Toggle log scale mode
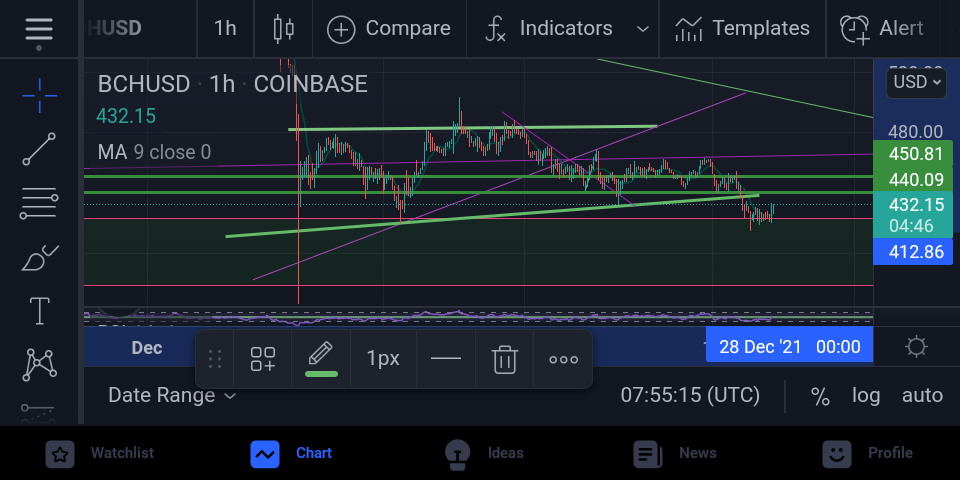The image size is (960, 480). (x=866, y=396)
